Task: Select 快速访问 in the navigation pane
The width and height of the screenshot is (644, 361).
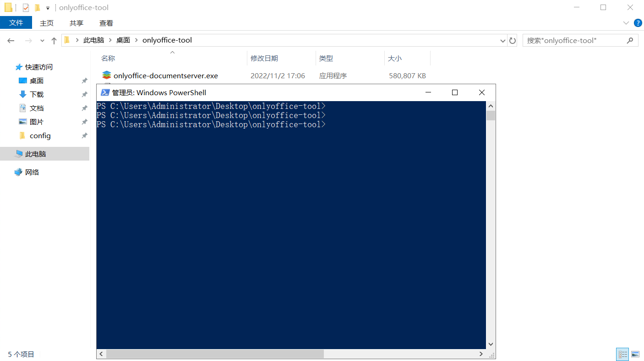Action: [x=38, y=67]
